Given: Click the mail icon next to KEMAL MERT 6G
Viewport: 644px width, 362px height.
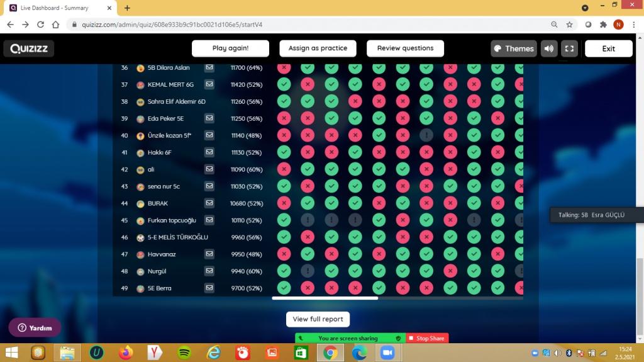Looking at the screenshot, I should [209, 84].
